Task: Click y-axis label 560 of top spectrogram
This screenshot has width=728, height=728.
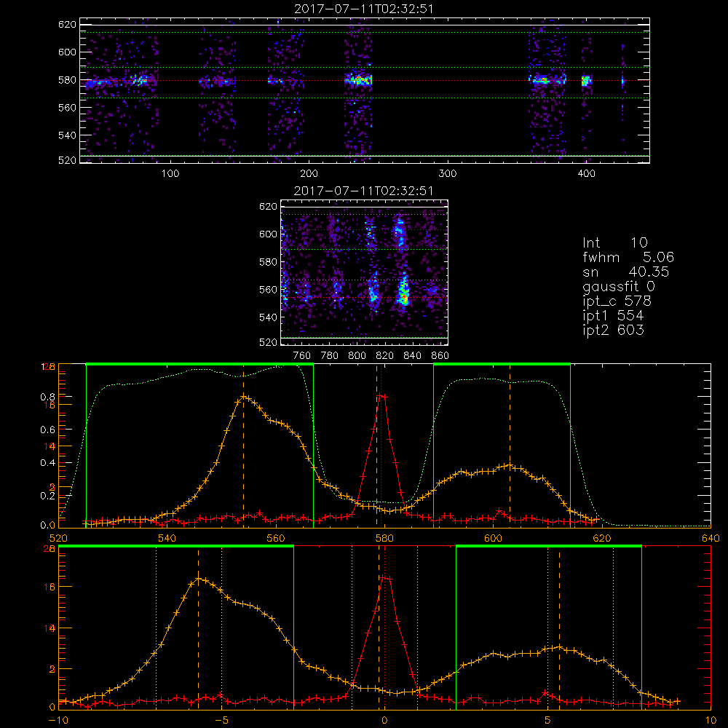Action: click(67, 107)
